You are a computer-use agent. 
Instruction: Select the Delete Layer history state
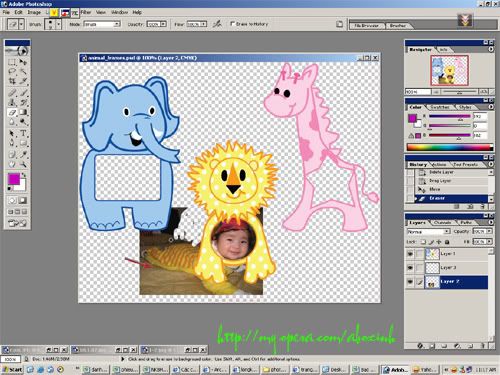click(x=441, y=172)
